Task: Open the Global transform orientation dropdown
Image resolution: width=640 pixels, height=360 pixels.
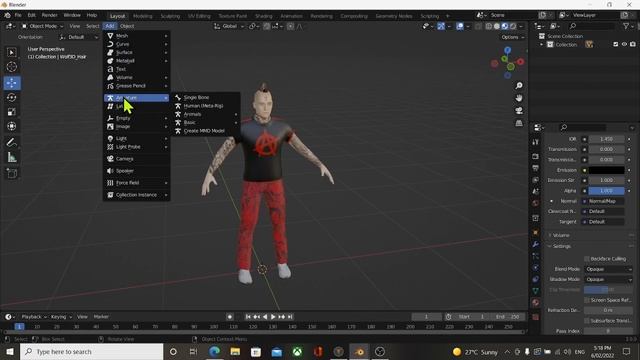Action: pos(229,26)
